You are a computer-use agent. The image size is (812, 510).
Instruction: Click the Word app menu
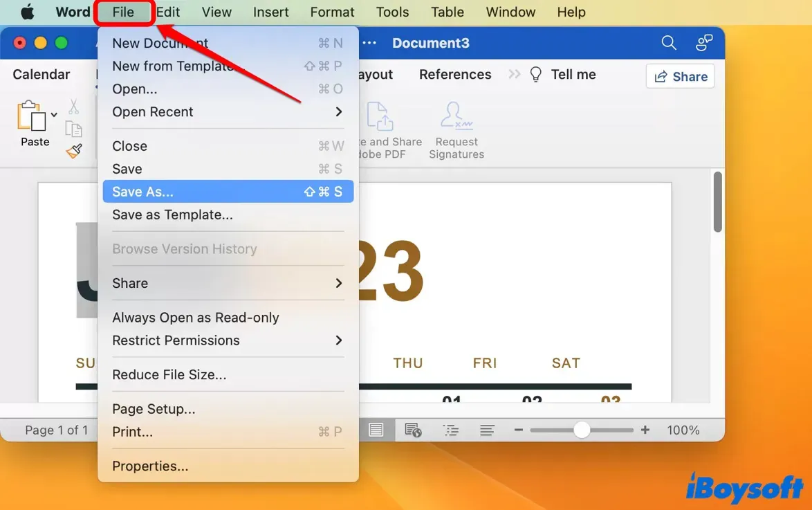(73, 12)
